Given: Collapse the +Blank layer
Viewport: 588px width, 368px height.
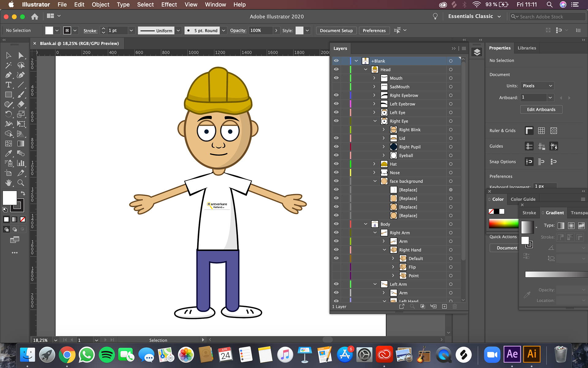Looking at the screenshot, I should [x=356, y=61].
